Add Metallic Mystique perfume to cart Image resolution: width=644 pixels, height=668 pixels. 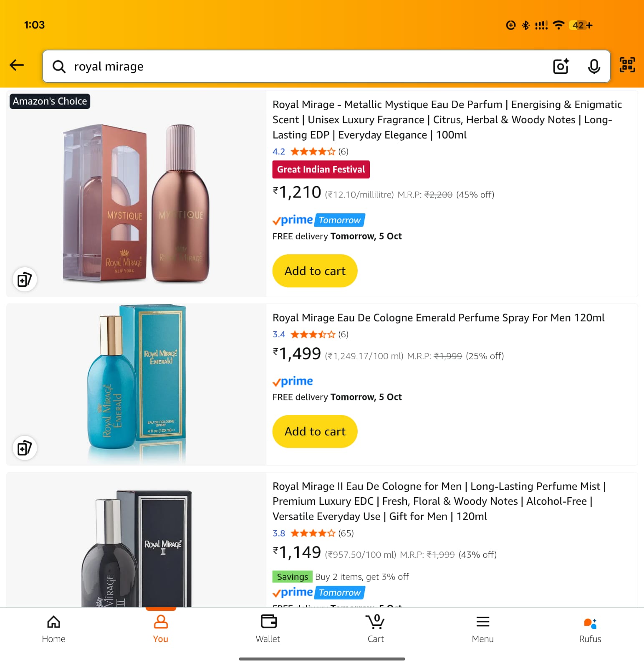pos(315,271)
